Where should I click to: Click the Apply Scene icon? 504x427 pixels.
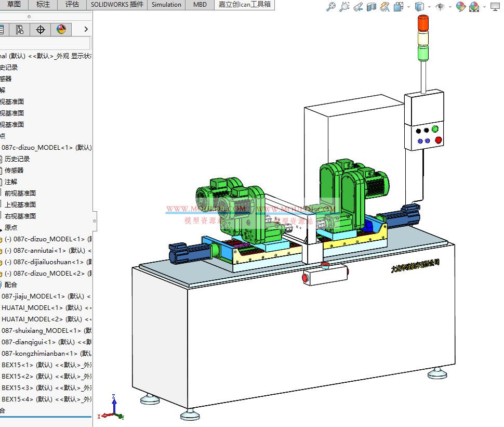(x=474, y=7)
